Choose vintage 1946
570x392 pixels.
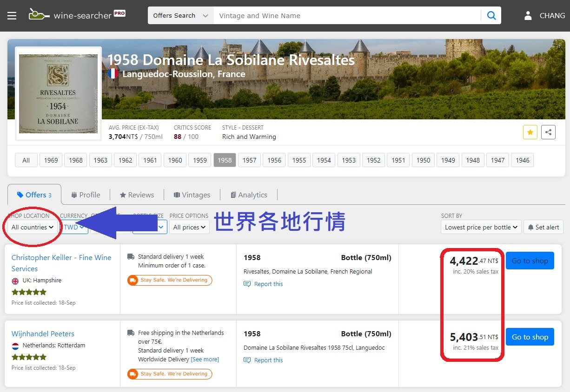pos(523,160)
